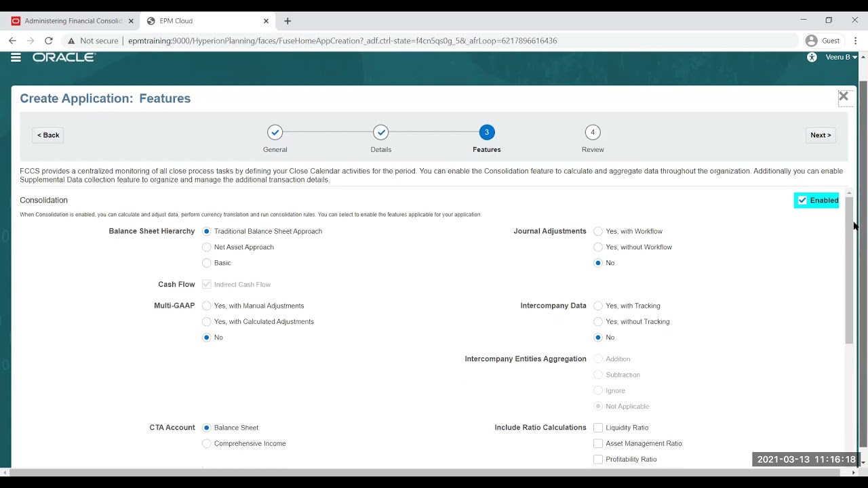Open the Guest profile button
The image size is (868, 488).
(823, 41)
